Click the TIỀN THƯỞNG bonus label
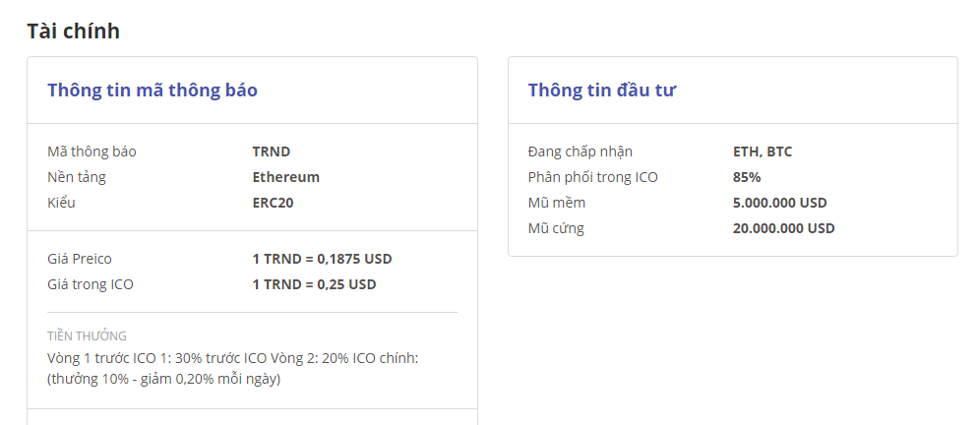This screenshot has height=425, width=980. 87,336
